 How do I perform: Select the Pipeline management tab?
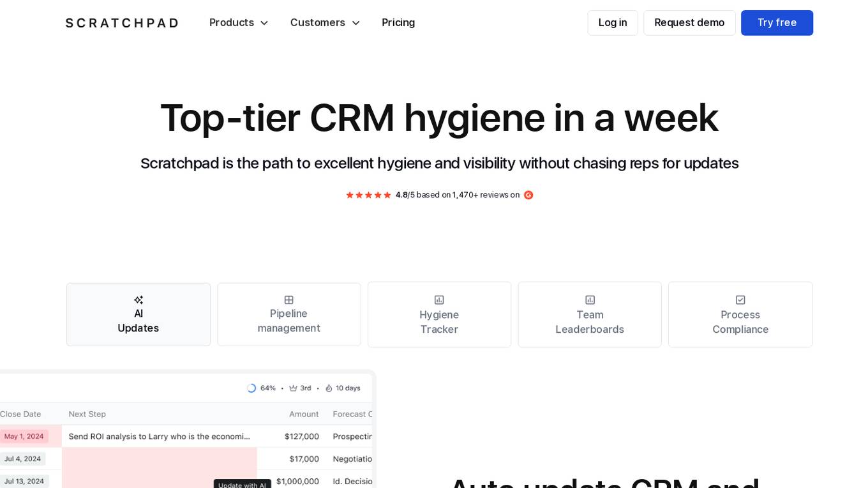tap(289, 314)
